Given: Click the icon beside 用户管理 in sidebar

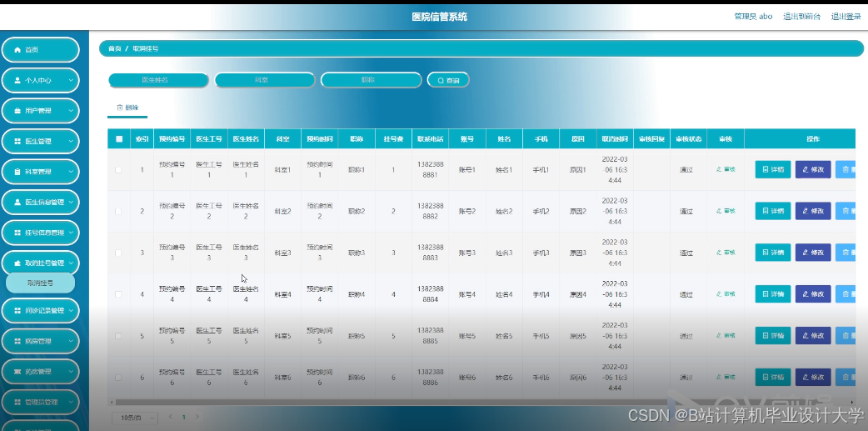Looking at the screenshot, I should coord(17,111).
